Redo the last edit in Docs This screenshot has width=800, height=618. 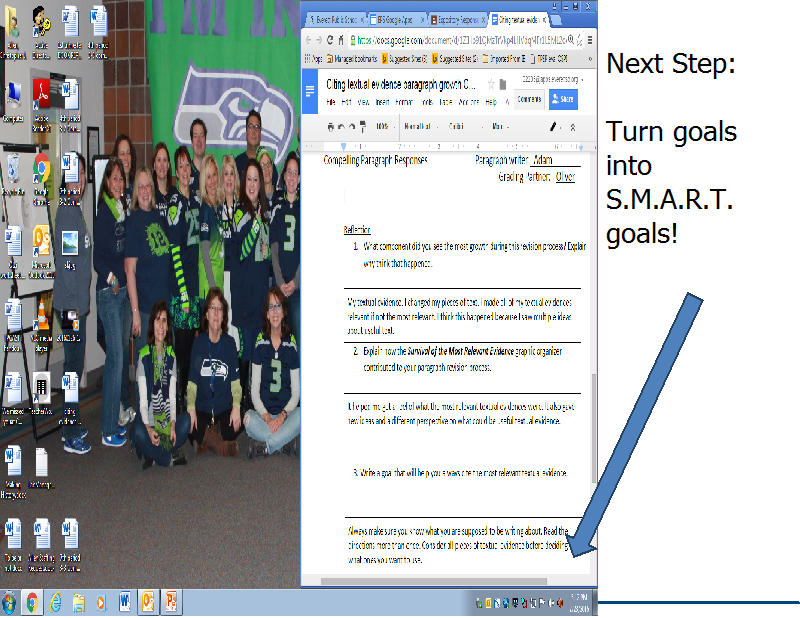click(x=352, y=127)
